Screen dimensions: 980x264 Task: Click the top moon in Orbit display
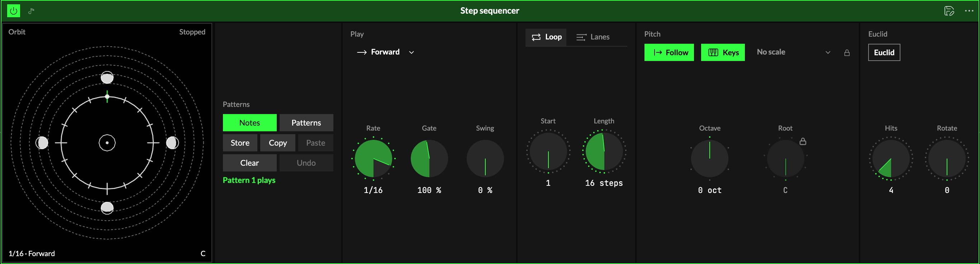[107, 78]
